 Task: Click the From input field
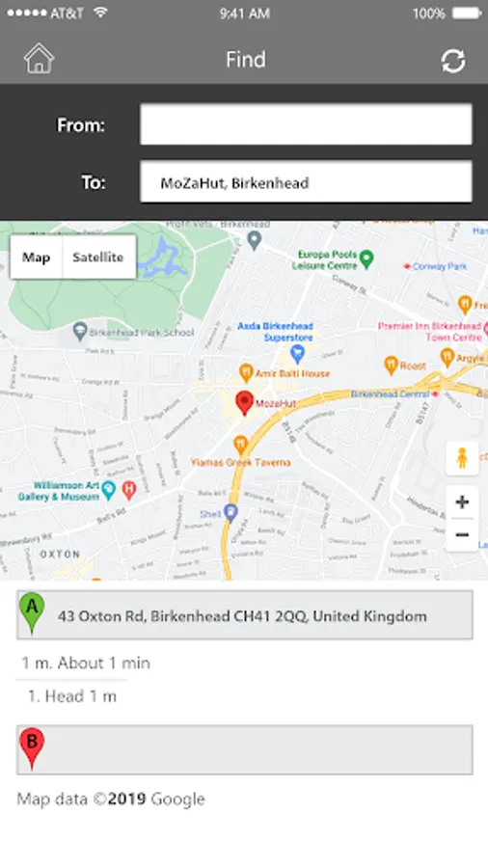coord(306,124)
